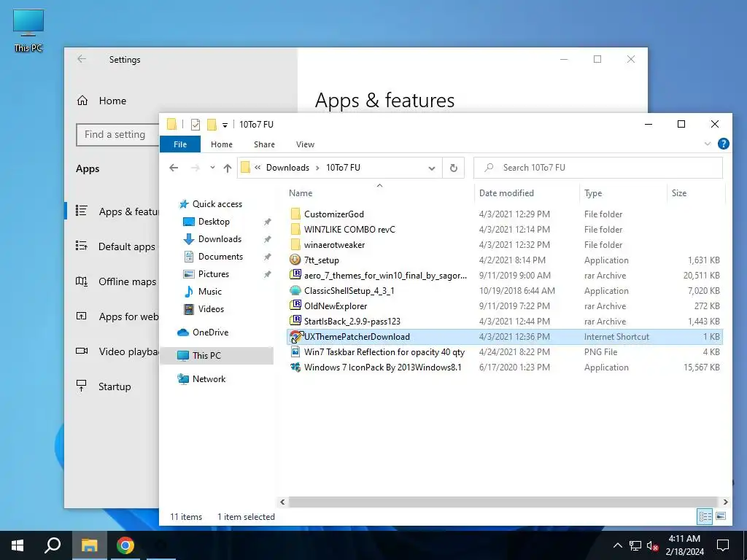Select Windows 7 IconPack application icon

[295, 367]
